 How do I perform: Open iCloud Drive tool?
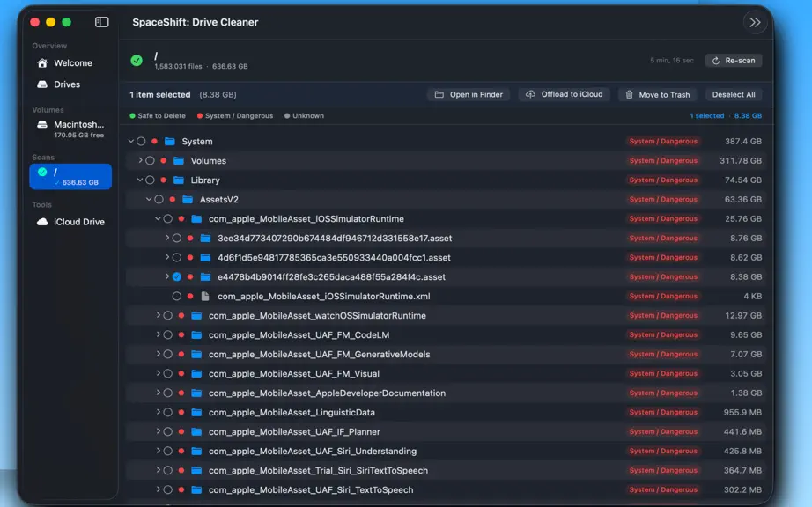70,222
